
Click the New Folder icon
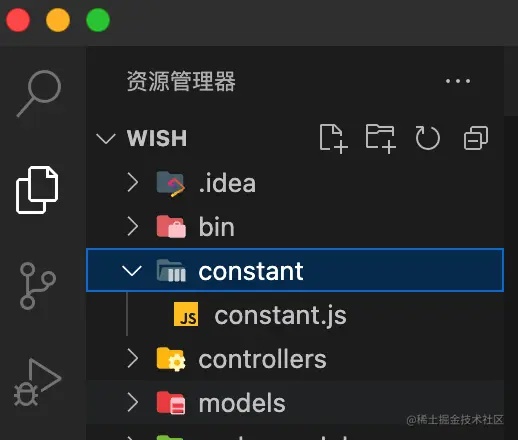click(x=381, y=139)
